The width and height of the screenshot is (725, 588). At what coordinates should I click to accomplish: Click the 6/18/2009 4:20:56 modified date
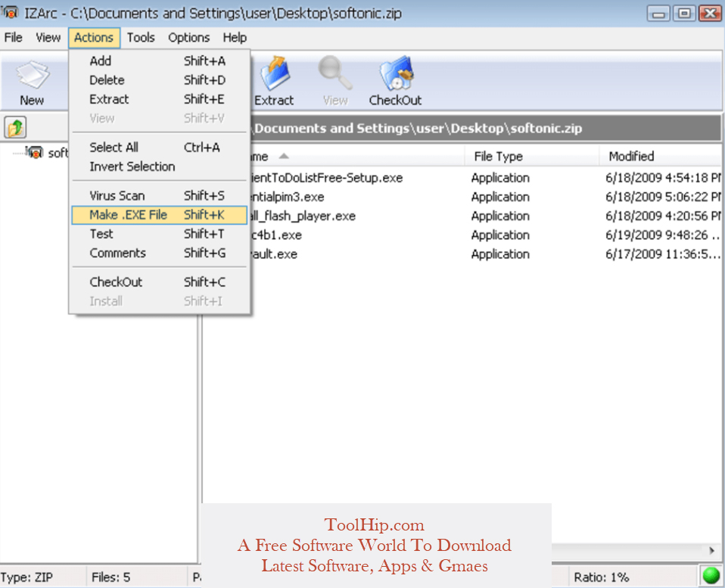coord(663,216)
